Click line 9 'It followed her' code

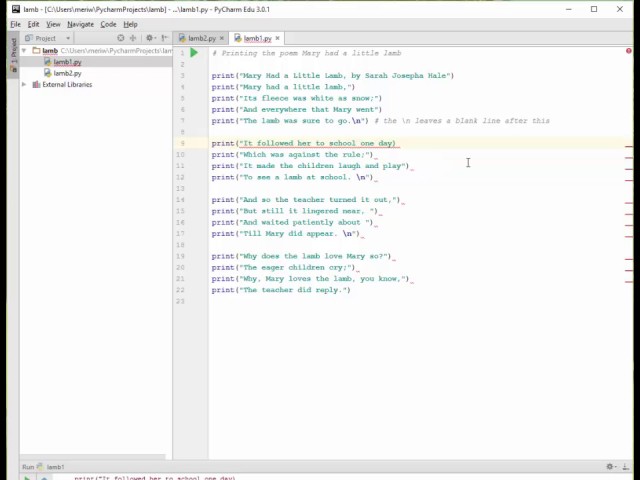(x=303, y=143)
